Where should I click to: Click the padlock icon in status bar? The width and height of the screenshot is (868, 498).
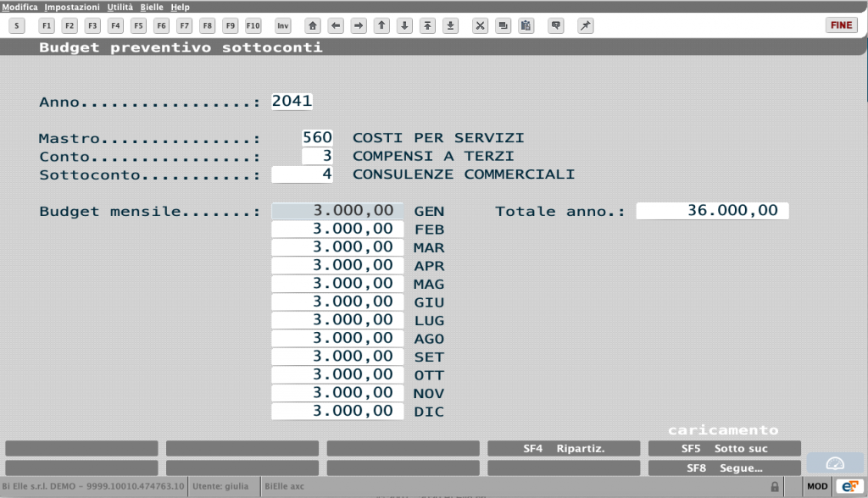coord(775,487)
